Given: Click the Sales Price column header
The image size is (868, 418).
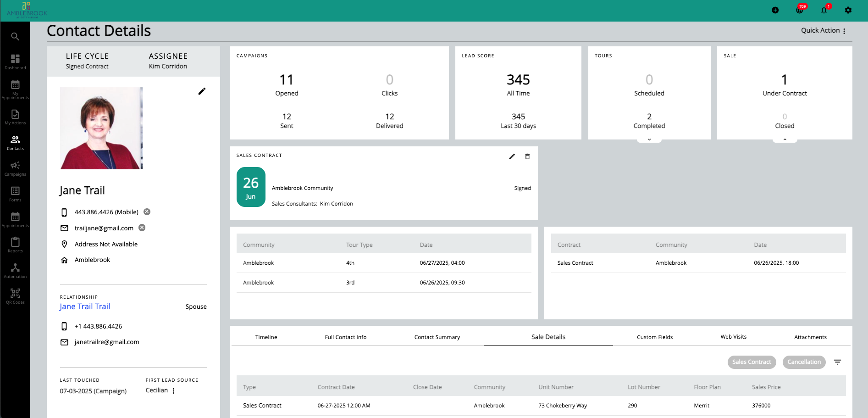Looking at the screenshot, I should coord(766,387).
